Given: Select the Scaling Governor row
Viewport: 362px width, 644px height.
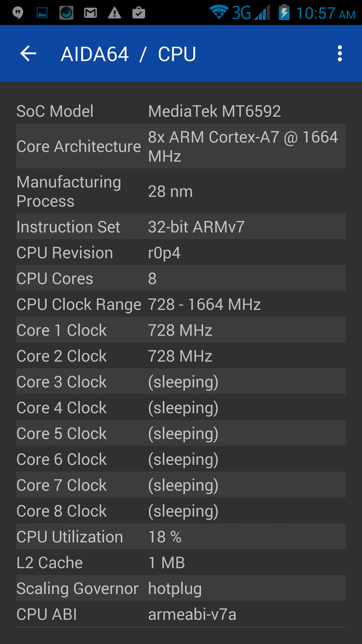Looking at the screenshot, I should coord(181,588).
